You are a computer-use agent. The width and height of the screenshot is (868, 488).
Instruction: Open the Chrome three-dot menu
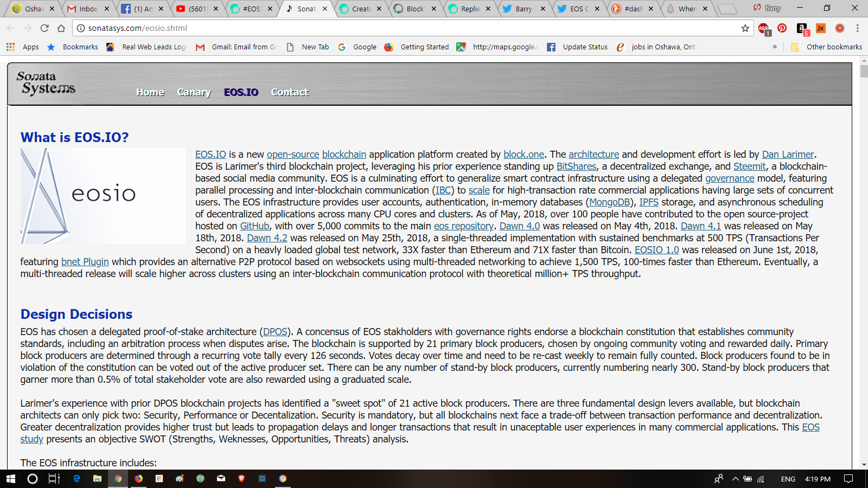point(858,28)
